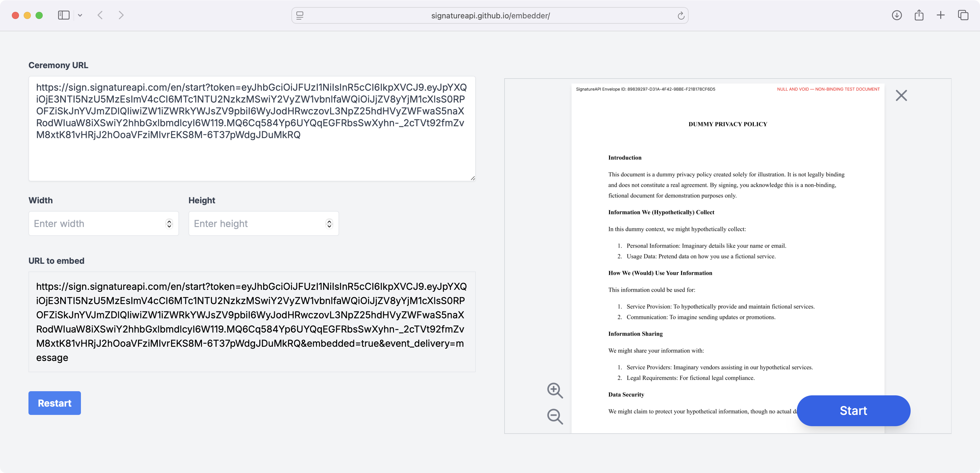Image resolution: width=980 pixels, height=473 pixels.
Task: Open a new browser tab
Action: click(941, 15)
